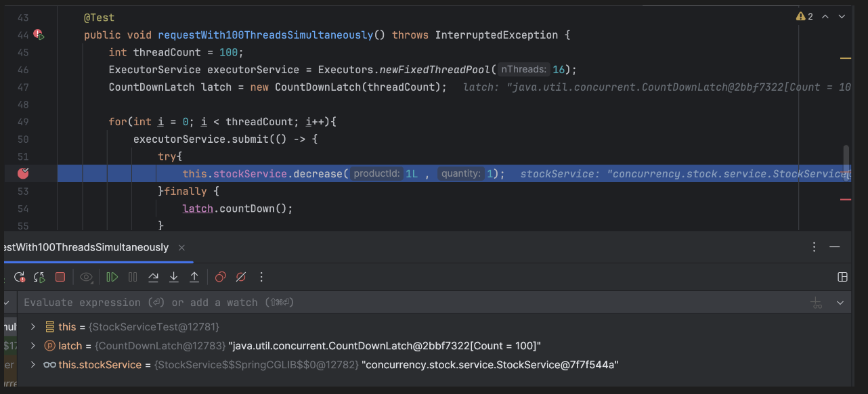Click the {StockServiceTest@12781} value
Image resolution: width=868 pixels, height=394 pixels.
click(155, 327)
